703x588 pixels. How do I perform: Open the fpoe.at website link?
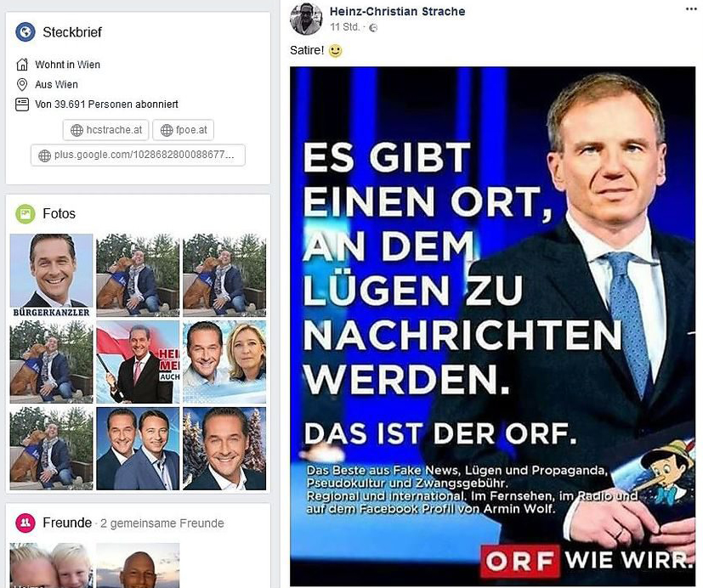coord(184,130)
